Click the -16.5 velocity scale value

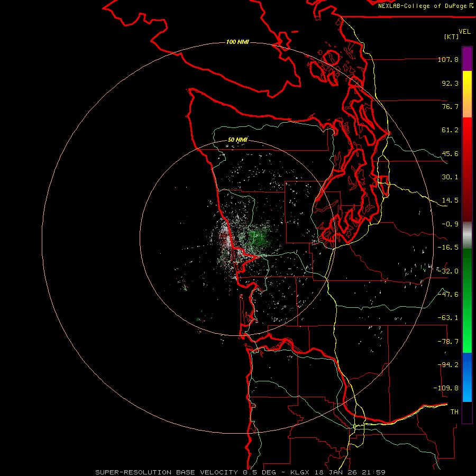448,248
